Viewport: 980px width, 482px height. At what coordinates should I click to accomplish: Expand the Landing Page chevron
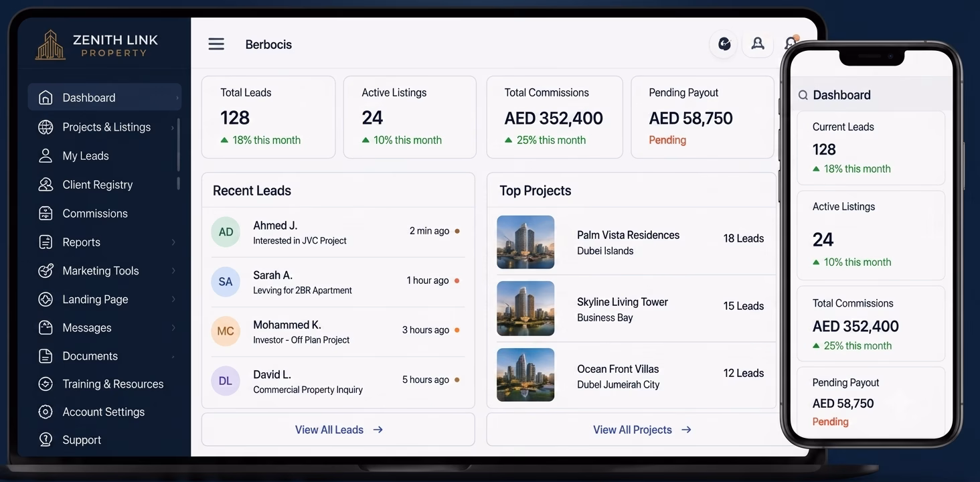click(x=173, y=299)
